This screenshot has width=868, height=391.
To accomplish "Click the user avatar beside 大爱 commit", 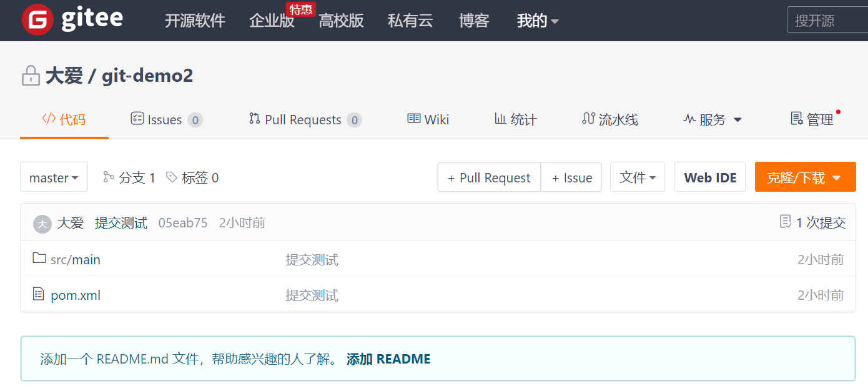I will click(x=42, y=224).
